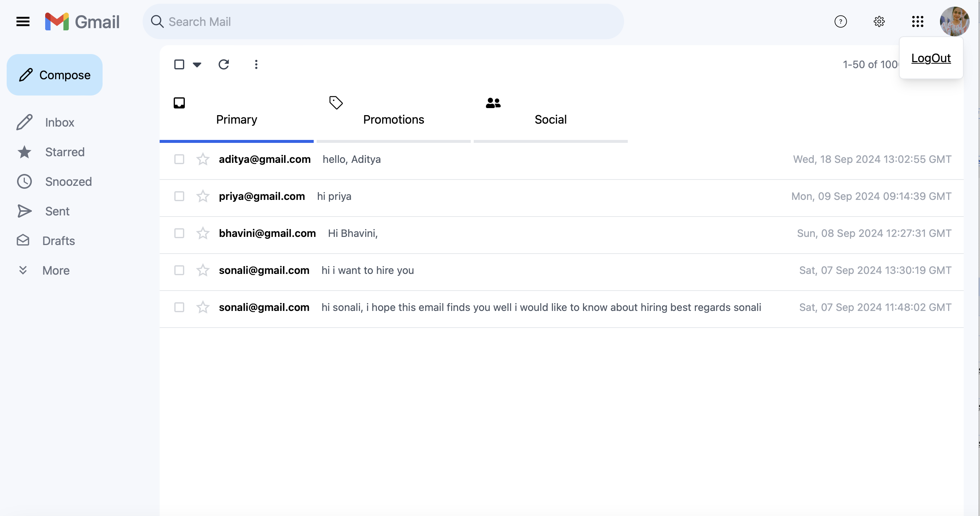Click the Starred star icon in sidebar
This screenshot has height=516, width=980.
(24, 152)
